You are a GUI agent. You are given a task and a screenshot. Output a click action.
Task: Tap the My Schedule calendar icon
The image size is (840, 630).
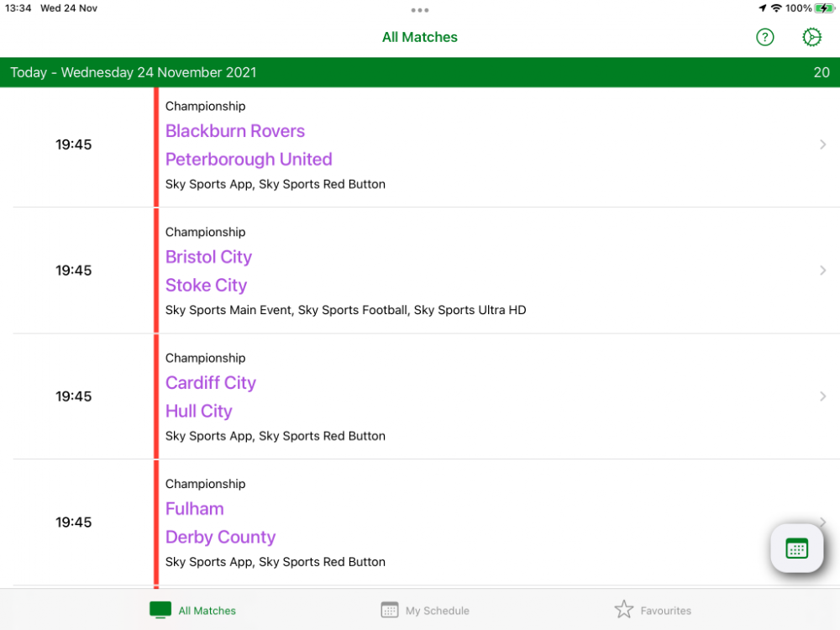[x=389, y=611]
